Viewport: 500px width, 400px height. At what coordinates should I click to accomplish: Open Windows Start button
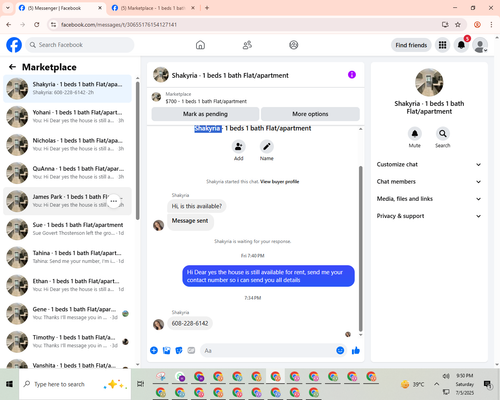9,384
